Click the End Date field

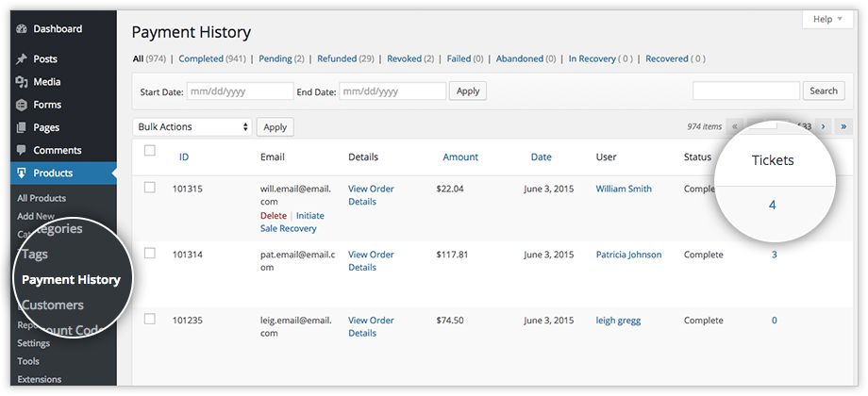pos(392,91)
